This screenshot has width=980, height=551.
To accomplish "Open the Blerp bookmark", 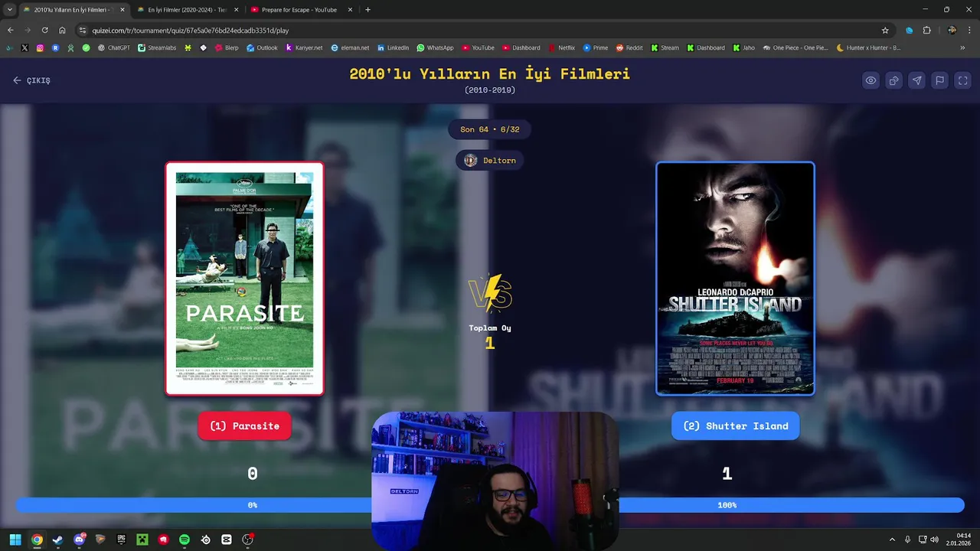I will point(227,47).
